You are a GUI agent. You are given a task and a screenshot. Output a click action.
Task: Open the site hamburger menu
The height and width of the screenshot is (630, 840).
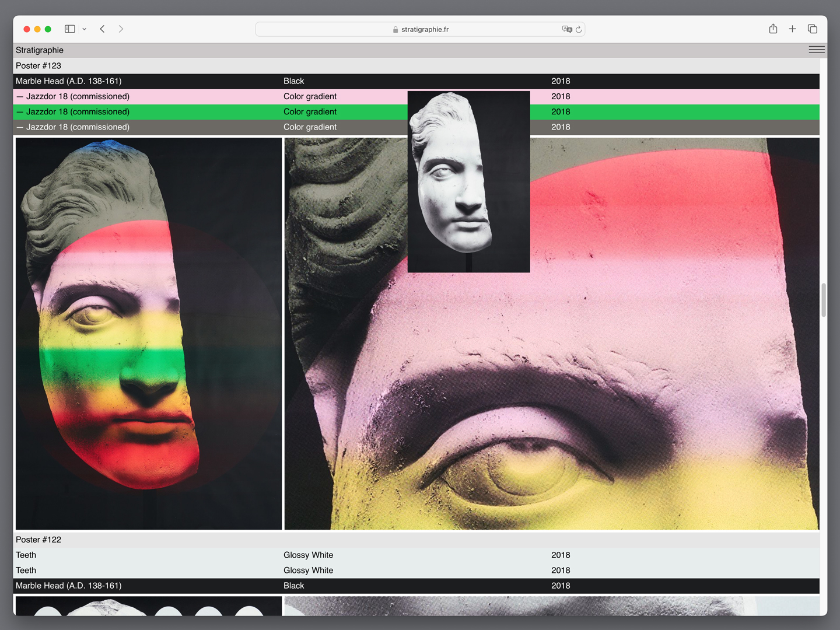[817, 50]
